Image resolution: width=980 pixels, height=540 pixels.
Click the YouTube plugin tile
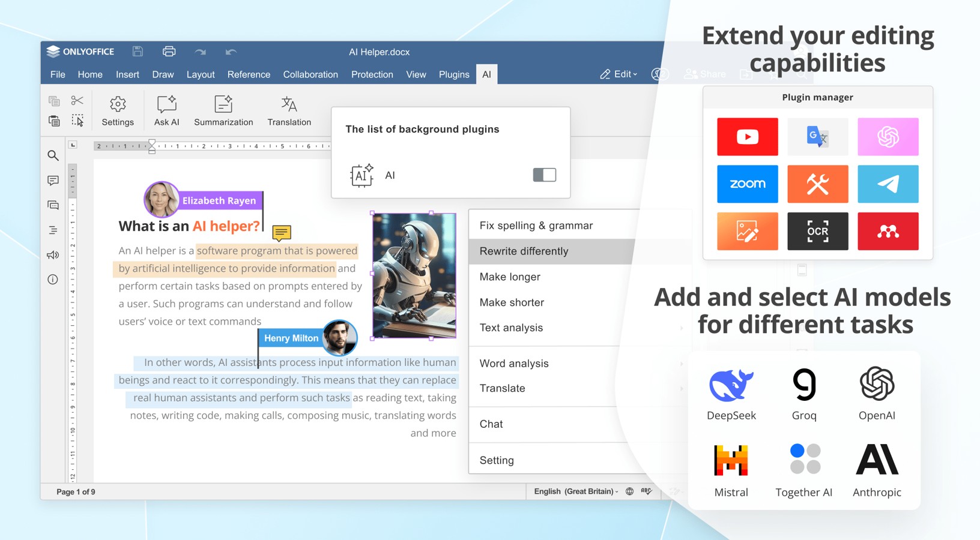pos(748,137)
